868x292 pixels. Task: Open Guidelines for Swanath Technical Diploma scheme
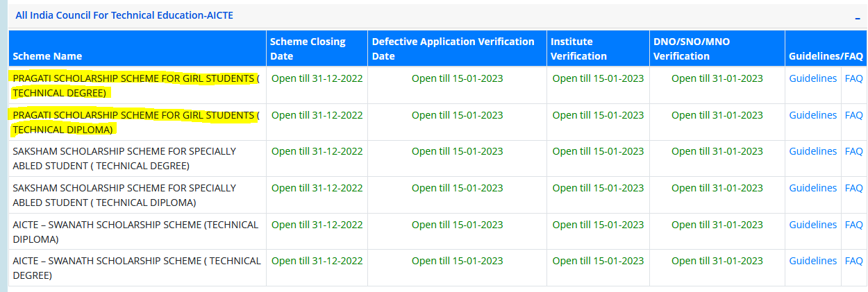(812, 225)
